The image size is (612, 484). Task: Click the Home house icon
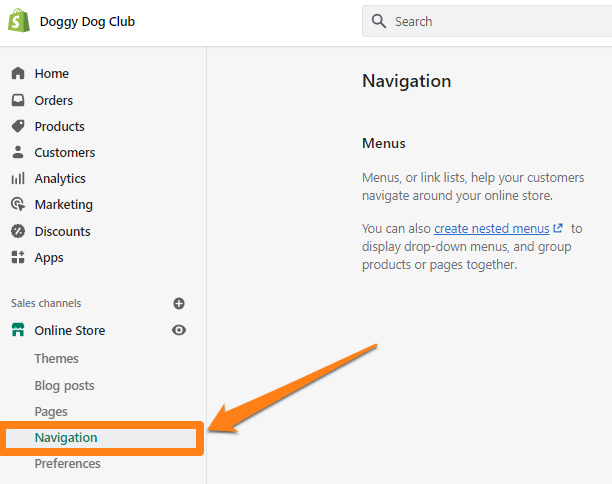(x=18, y=73)
